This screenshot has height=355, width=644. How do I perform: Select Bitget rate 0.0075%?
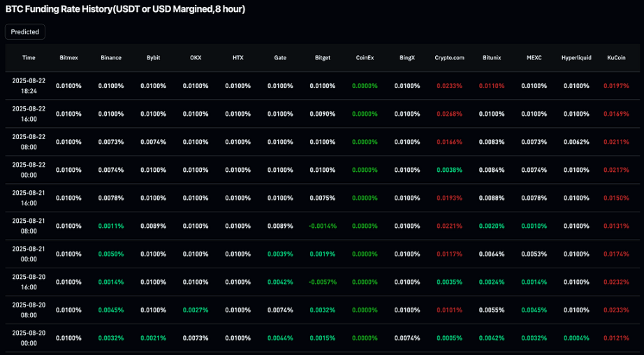click(x=323, y=198)
